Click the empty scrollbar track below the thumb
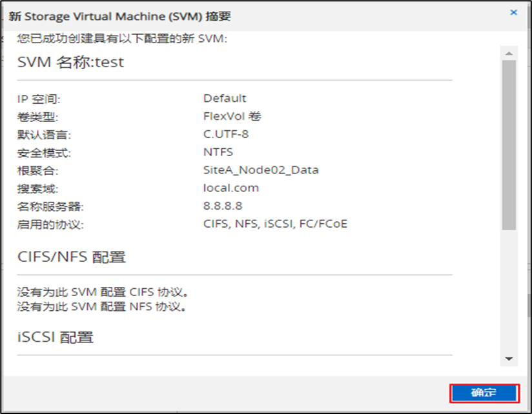Image resolution: width=532 pixels, height=414 pixels. pyautogui.click(x=509, y=290)
